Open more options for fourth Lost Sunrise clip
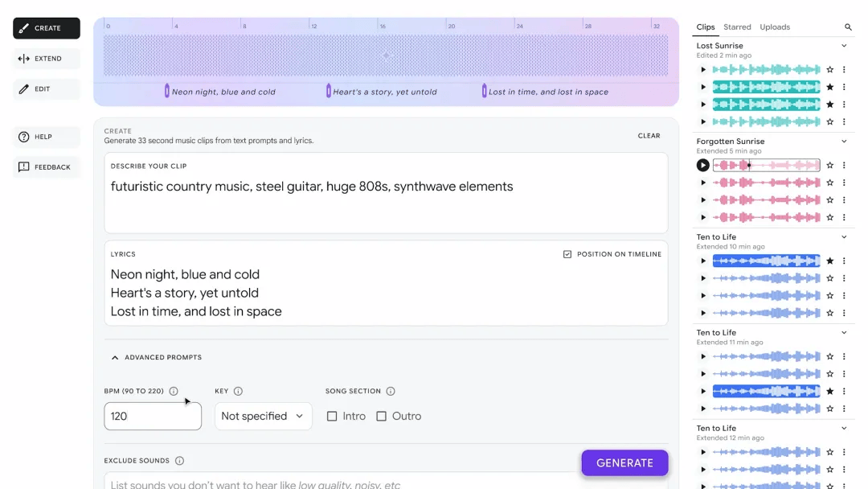Image resolution: width=868 pixels, height=489 pixels. pos(844,121)
